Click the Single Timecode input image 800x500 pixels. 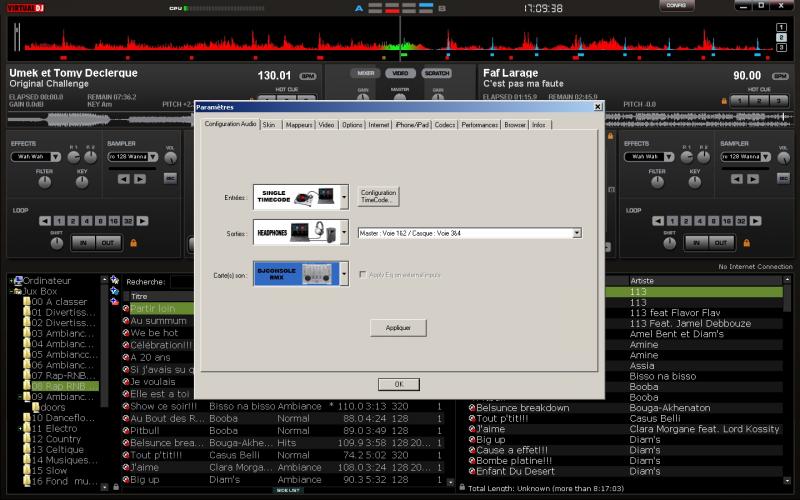click(294, 195)
